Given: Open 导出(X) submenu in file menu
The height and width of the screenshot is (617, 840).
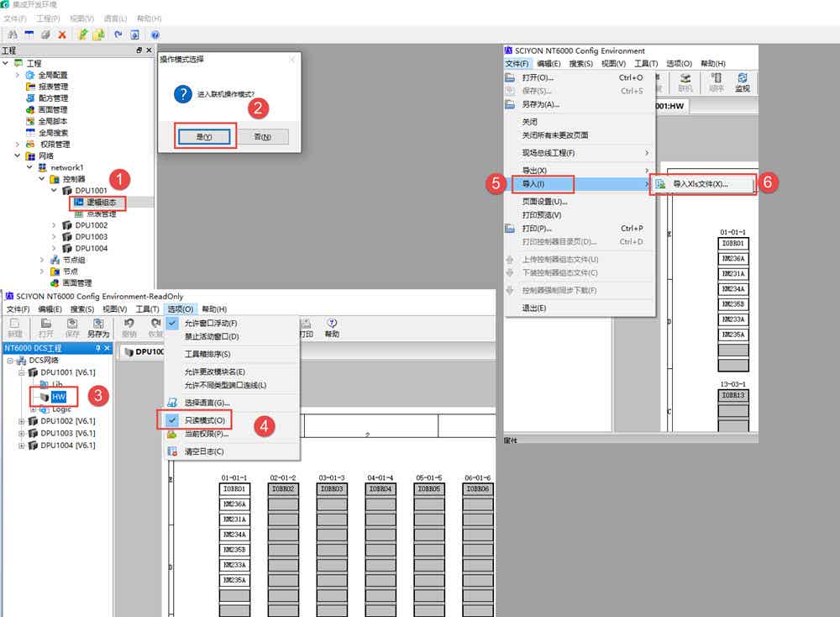Looking at the screenshot, I should tap(580, 171).
